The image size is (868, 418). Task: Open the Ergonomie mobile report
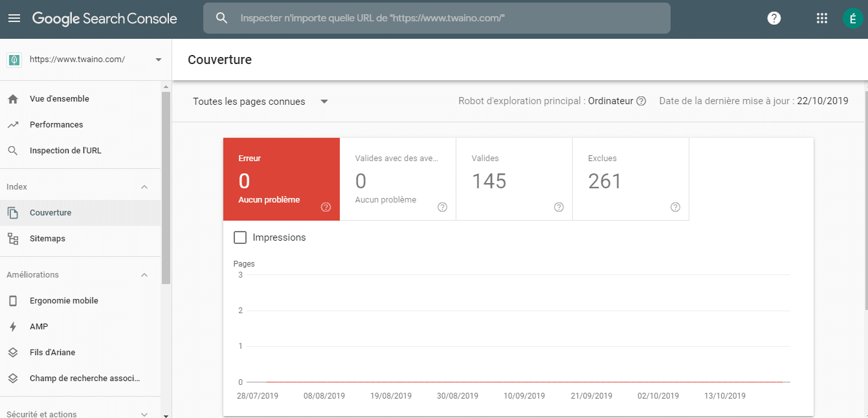[x=80, y=301]
